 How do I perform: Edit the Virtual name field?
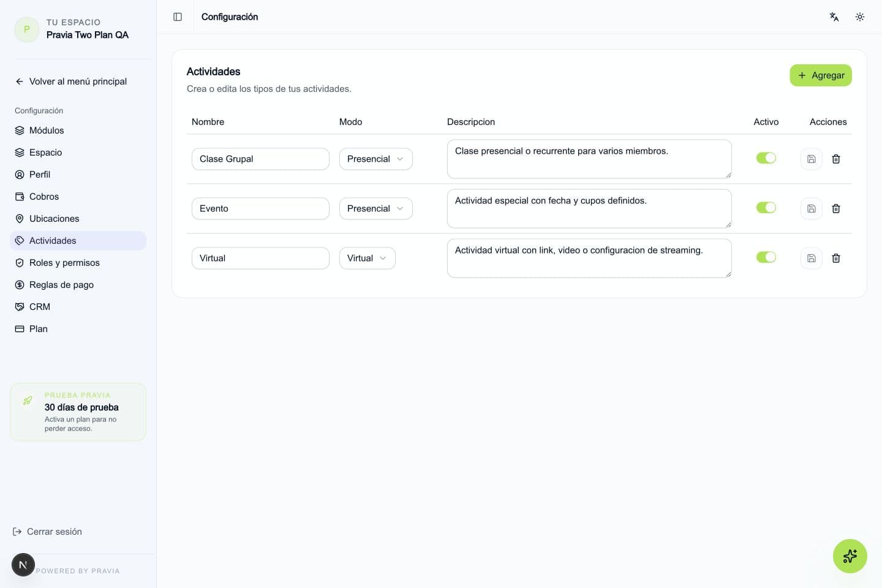click(x=260, y=258)
